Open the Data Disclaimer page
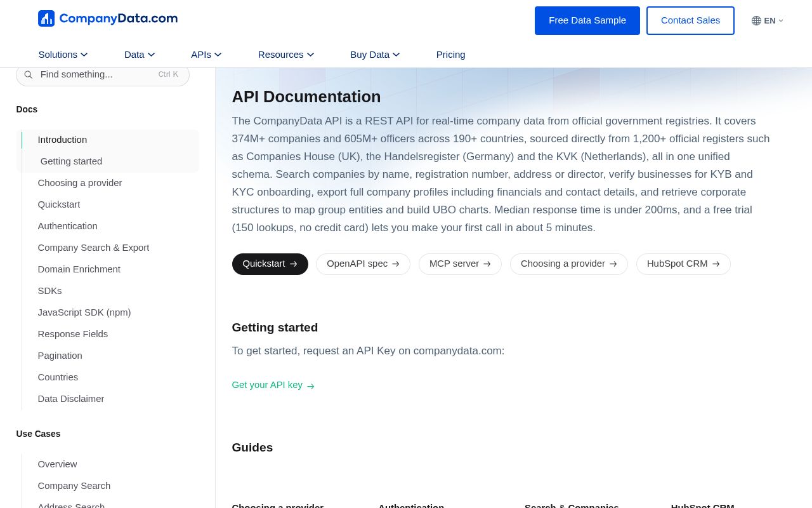 pos(71,399)
